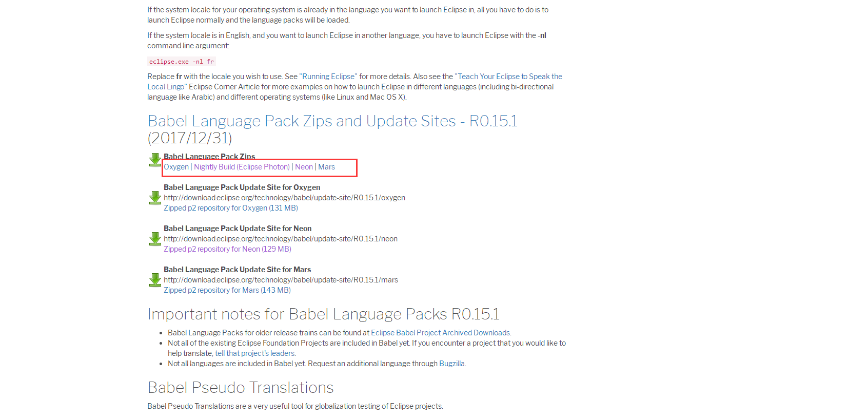
Task: Click the Important notes for Babel Language Packs heading
Action: coord(324,314)
